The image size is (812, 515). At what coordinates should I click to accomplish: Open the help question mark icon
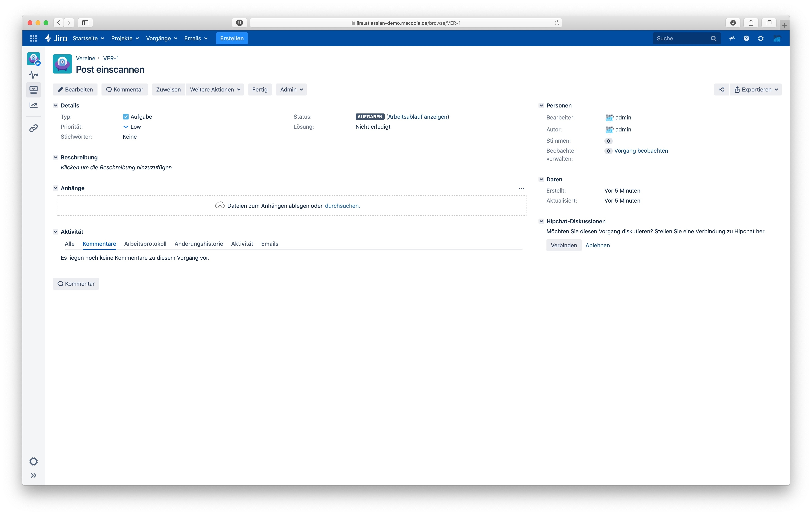click(x=746, y=38)
